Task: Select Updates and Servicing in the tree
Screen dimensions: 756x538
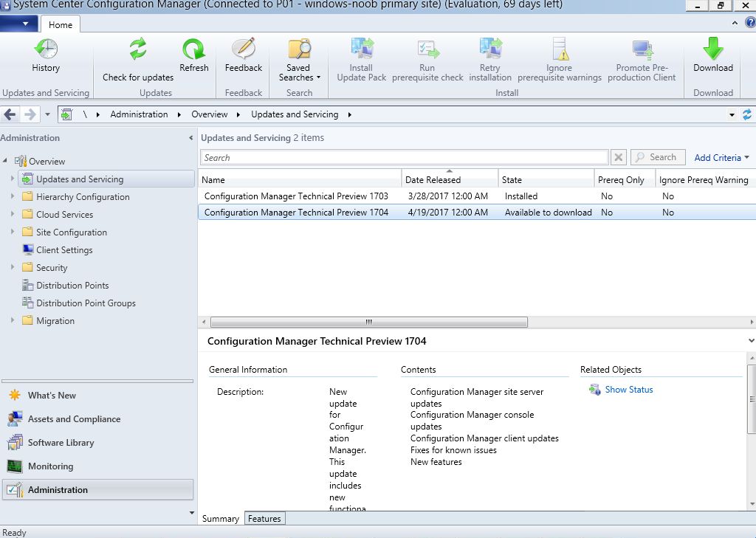Action: click(x=106, y=179)
